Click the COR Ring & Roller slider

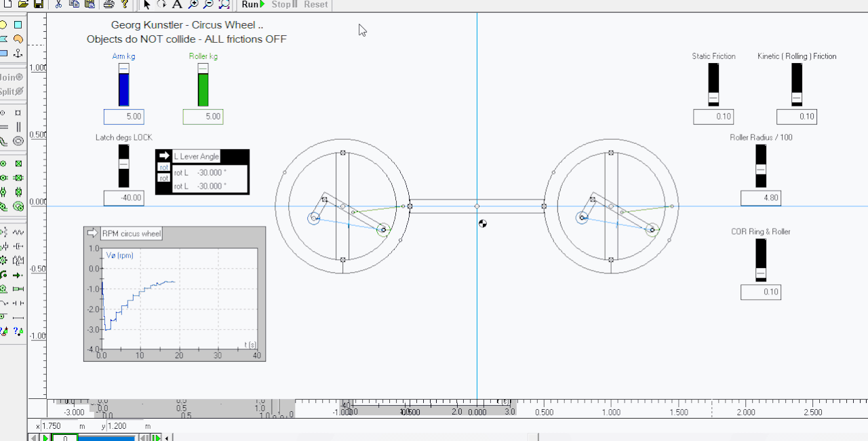(x=761, y=260)
